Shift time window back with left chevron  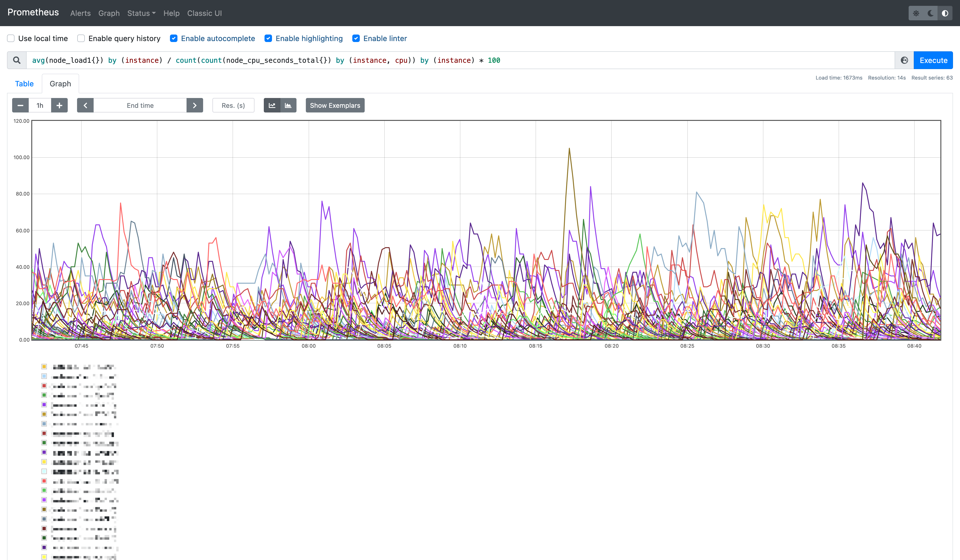(x=85, y=105)
